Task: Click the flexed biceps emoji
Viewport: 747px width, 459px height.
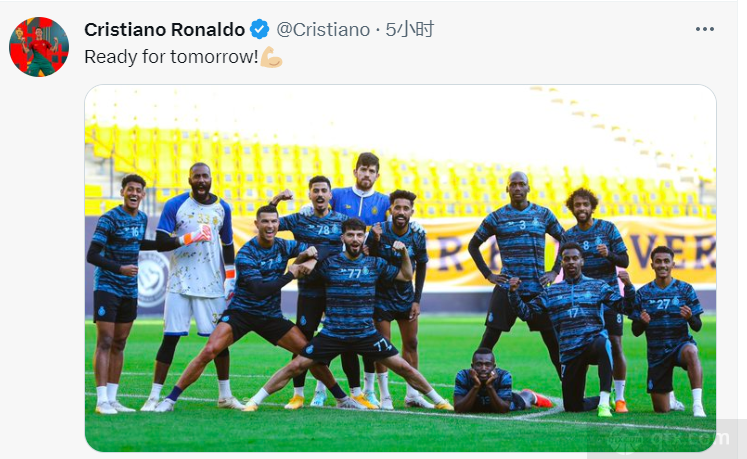Action: point(271,57)
